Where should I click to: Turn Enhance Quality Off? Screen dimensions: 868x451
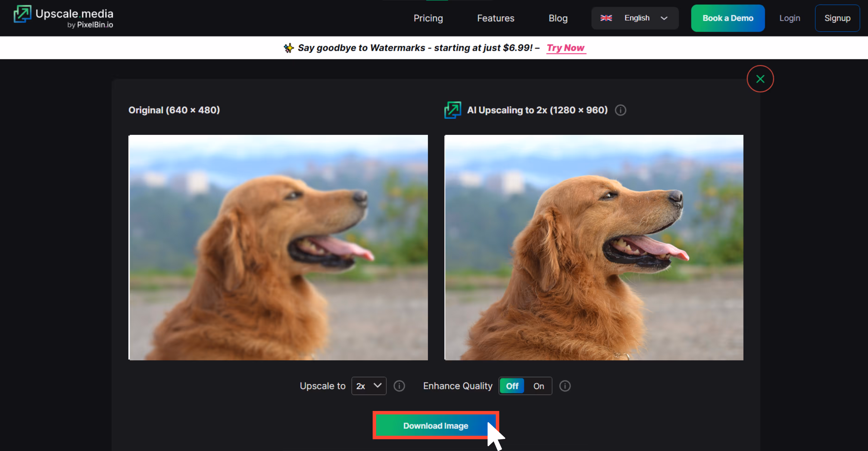coord(512,386)
